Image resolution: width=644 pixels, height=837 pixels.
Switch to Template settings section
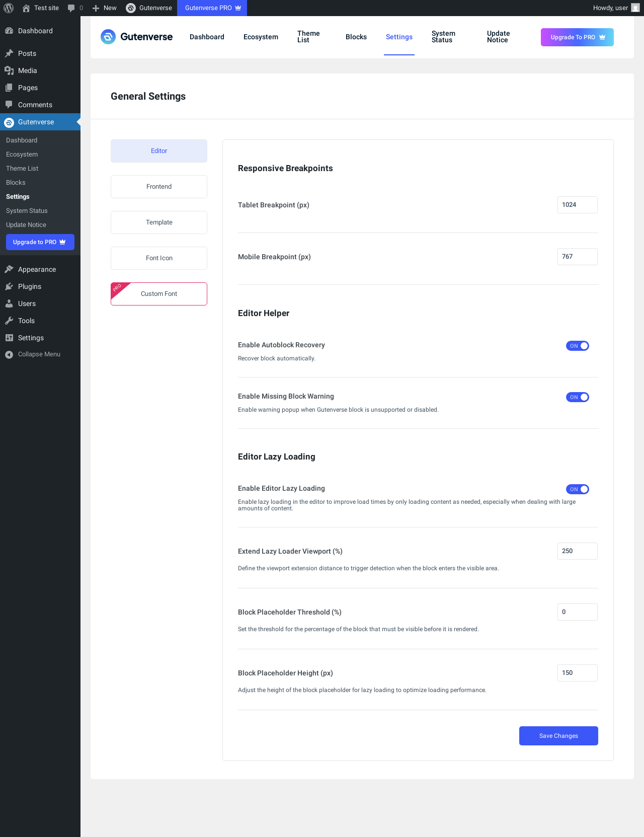159,222
